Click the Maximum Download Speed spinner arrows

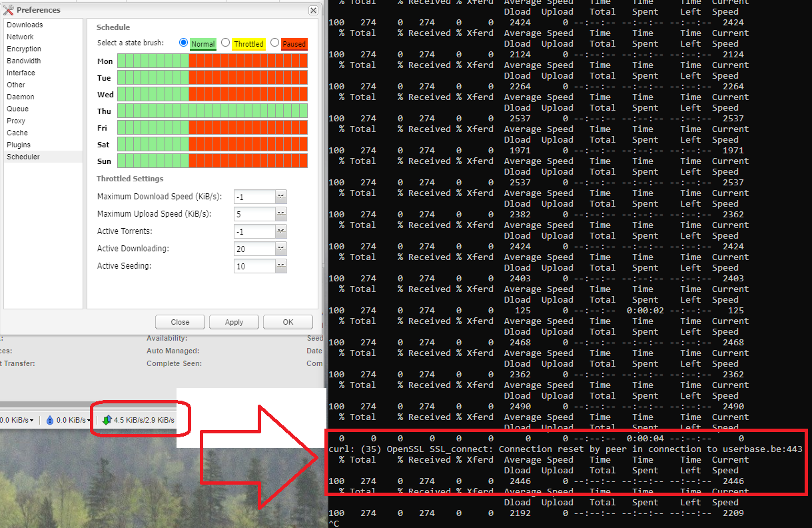point(281,197)
